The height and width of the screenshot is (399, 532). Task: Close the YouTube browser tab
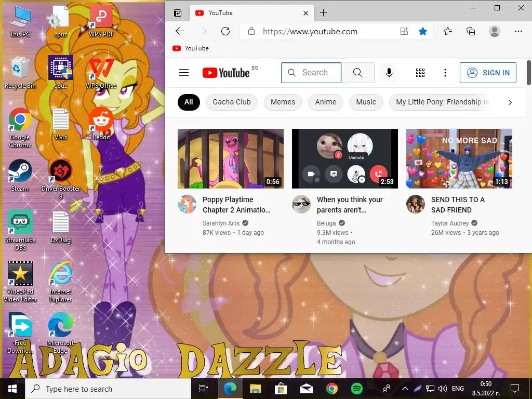[305, 13]
